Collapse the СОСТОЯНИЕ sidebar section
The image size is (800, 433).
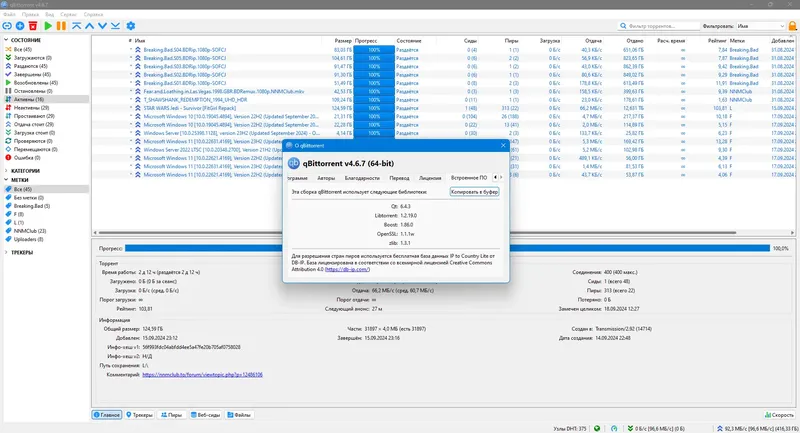tap(6, 40)
